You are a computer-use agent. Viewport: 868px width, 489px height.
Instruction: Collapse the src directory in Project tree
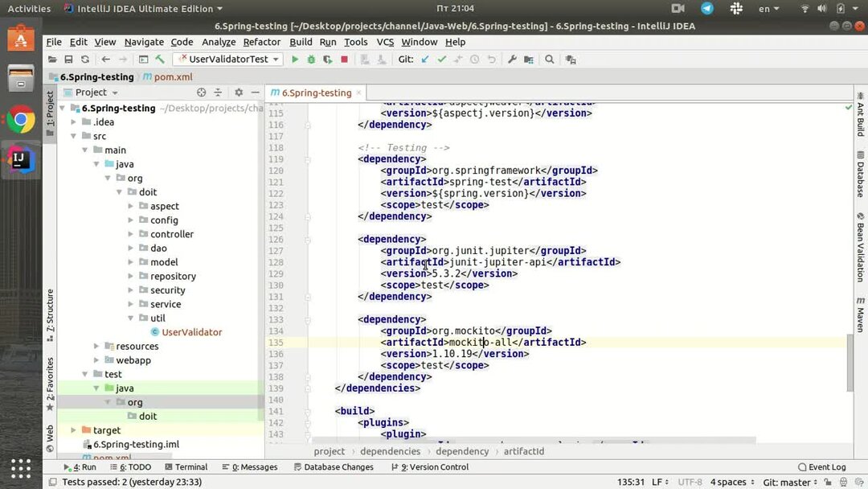[73, 135]
